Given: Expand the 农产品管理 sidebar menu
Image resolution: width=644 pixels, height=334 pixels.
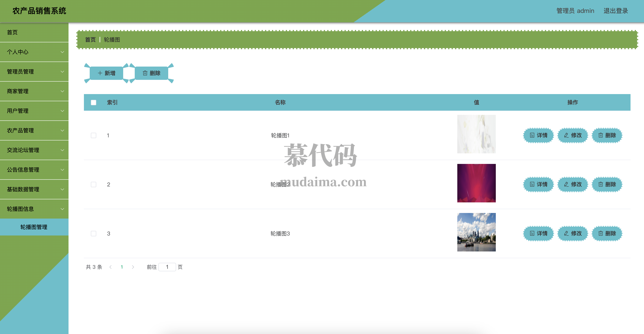Looking at the screenshot, I should pos(34,130).
